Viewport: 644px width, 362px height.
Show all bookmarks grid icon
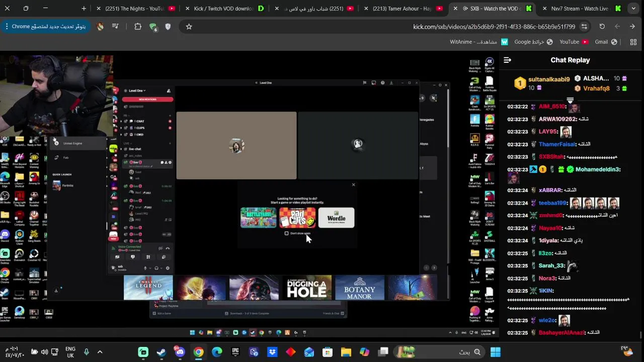click(x=633, y=42)
